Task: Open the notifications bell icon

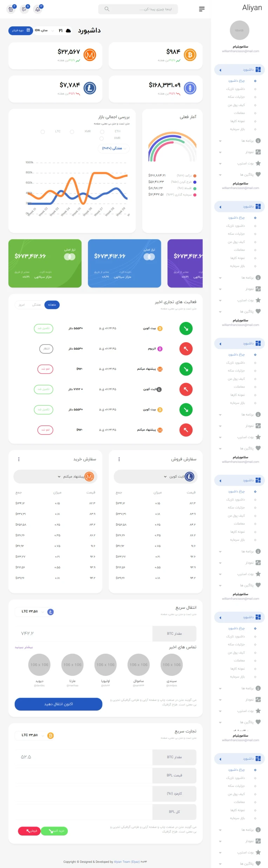Action: [x=38, y=9]
